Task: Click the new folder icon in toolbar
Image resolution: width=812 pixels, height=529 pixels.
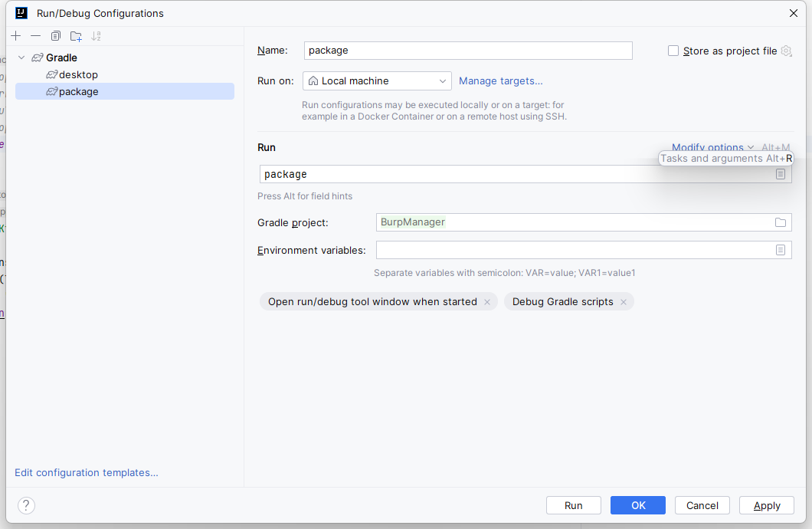Action: tap(76, 36)
